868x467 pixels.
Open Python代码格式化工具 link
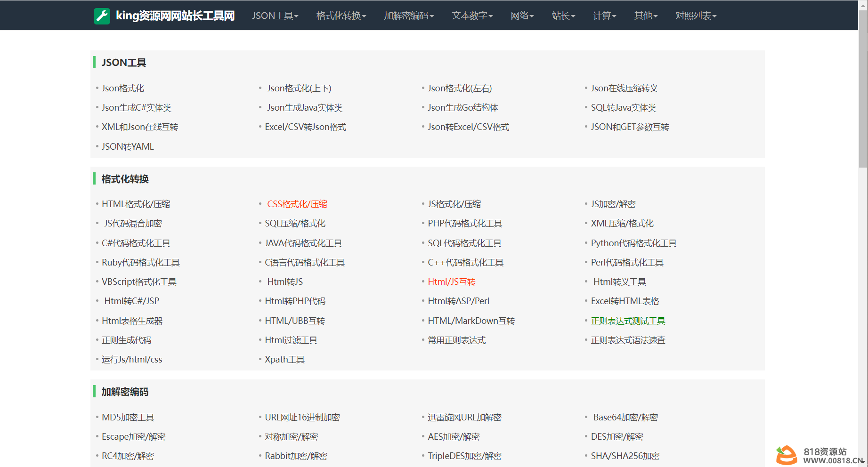tap(633, 243)
